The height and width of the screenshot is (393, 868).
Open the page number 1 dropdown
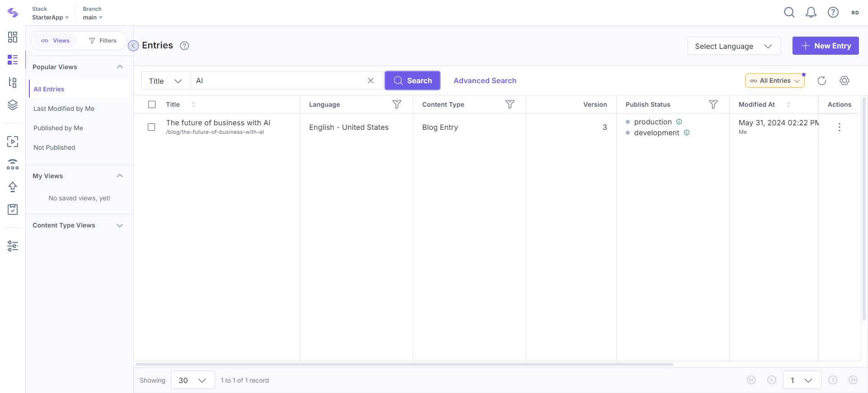[x=802, y=380]
